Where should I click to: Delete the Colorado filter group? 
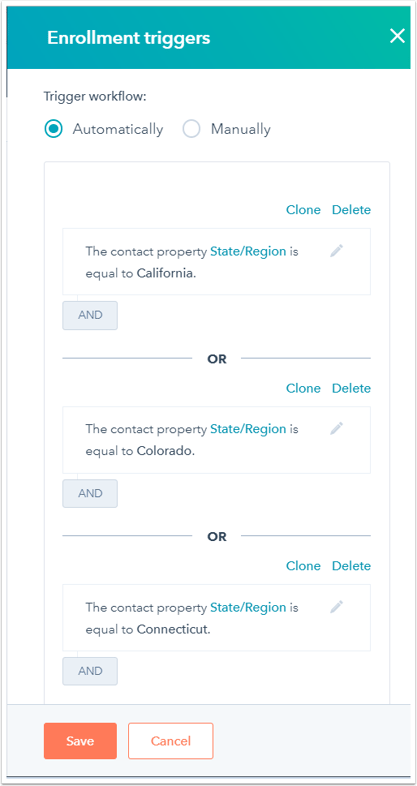(351, 388)
